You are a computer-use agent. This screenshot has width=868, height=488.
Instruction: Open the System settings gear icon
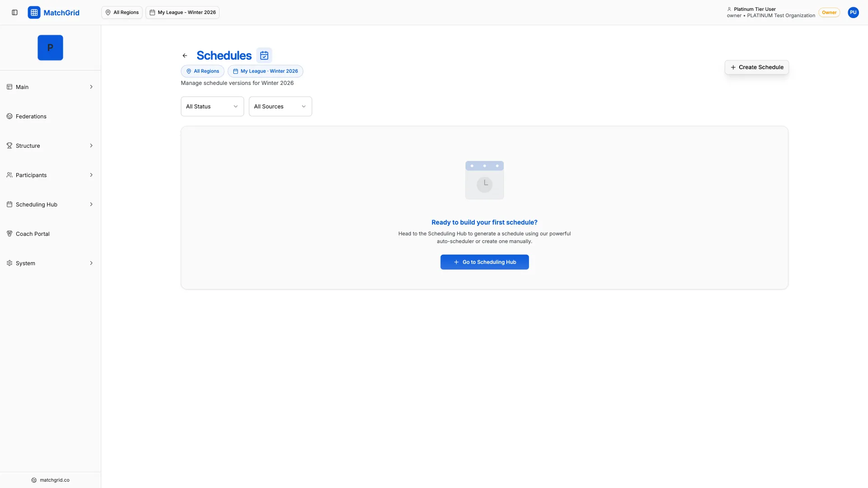pos(9,263)
